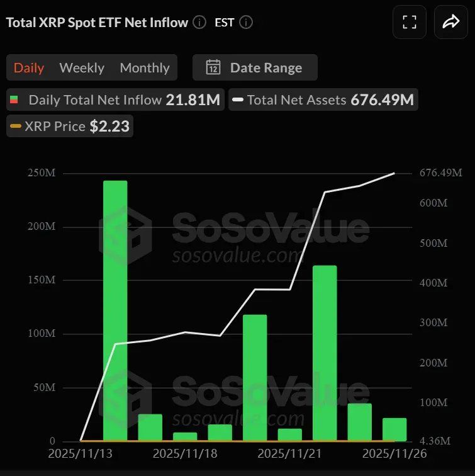Open the Date Range picker
The height and width of the screenshot is (476, 475).
point(255,67)
